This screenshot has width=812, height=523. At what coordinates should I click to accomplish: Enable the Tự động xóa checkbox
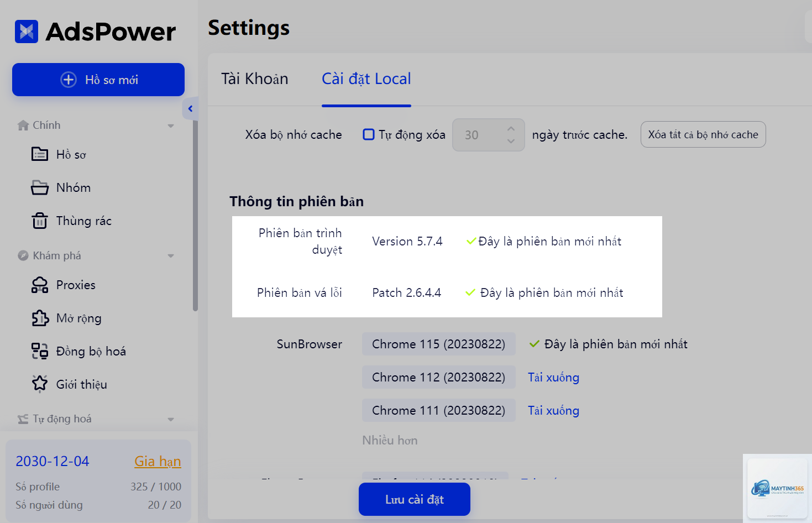369,134
